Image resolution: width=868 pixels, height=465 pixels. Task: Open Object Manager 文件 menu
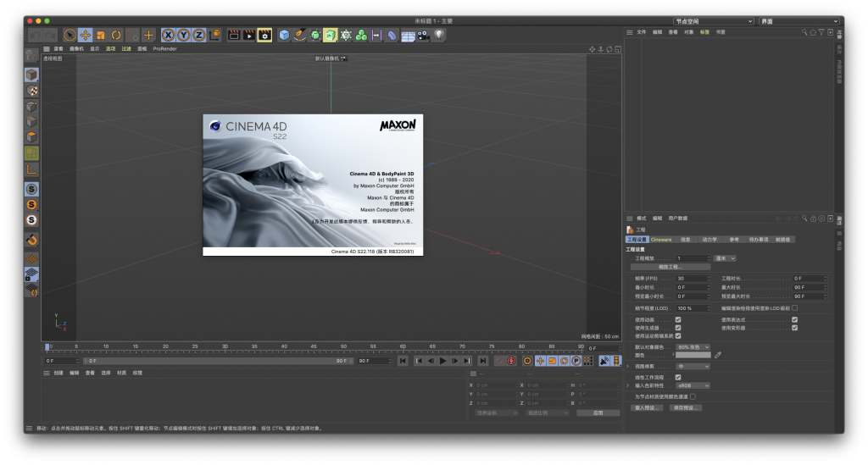point(641,32)
